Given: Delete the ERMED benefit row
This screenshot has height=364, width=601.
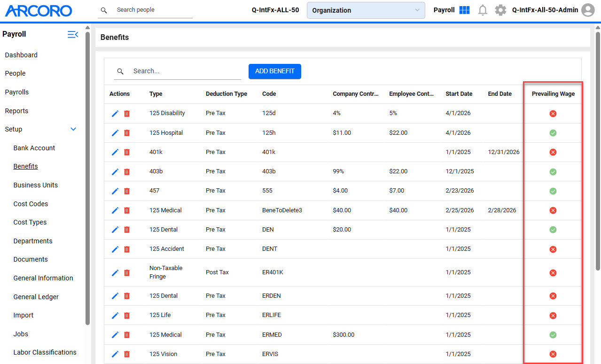Looking at the screenshot, I should click(x=127, y=335).
